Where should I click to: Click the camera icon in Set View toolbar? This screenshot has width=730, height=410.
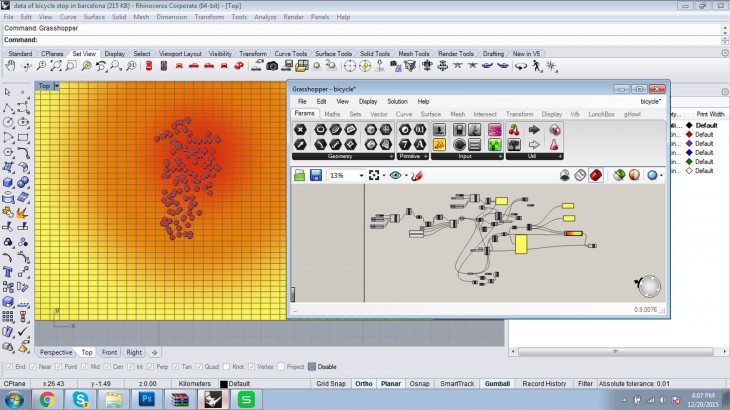[271, 66]
